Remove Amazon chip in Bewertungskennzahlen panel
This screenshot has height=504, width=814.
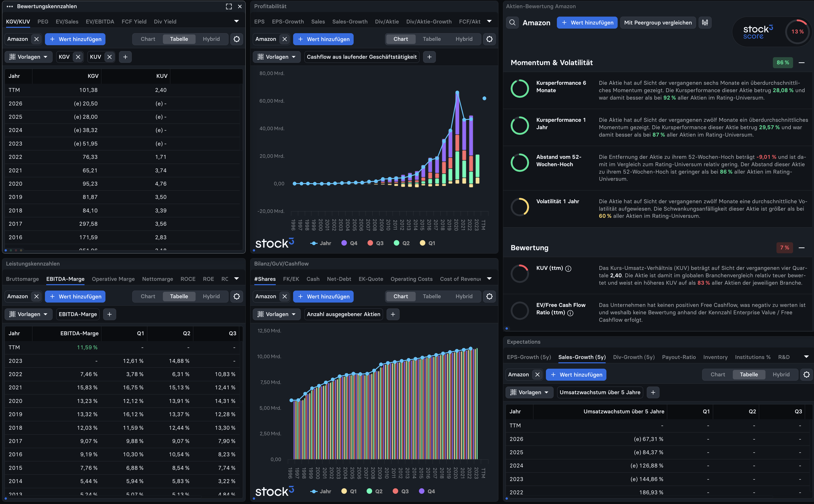(x=37, y=39)
